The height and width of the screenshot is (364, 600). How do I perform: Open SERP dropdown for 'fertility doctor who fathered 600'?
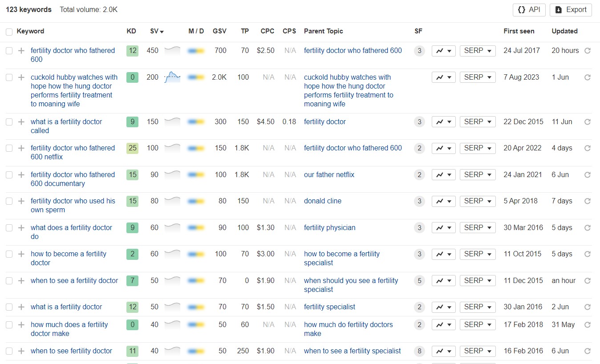click(x=477, y=51)
